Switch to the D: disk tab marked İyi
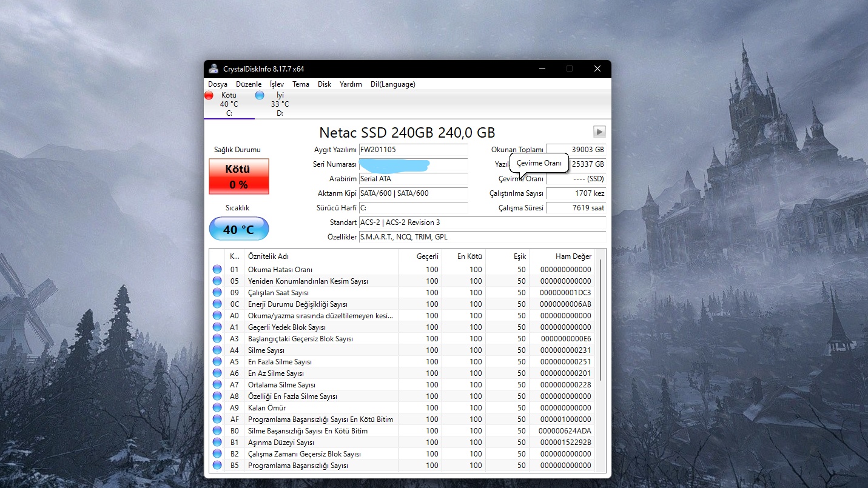The height and width of the screenshot is (488, 868). (280, 104)
